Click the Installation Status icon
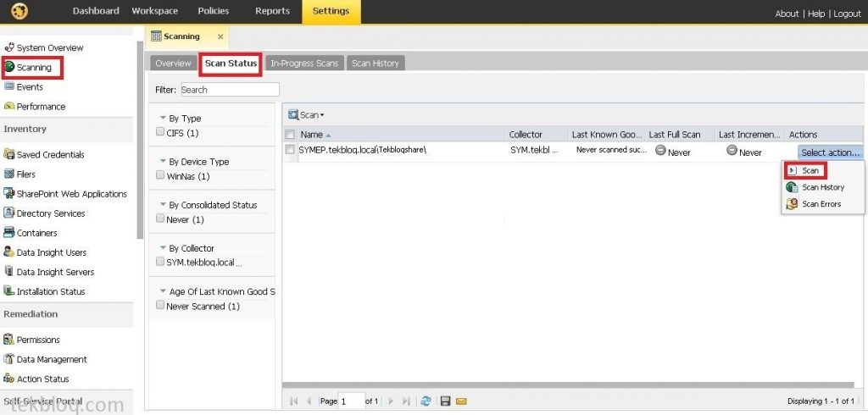 click(8, 290)
